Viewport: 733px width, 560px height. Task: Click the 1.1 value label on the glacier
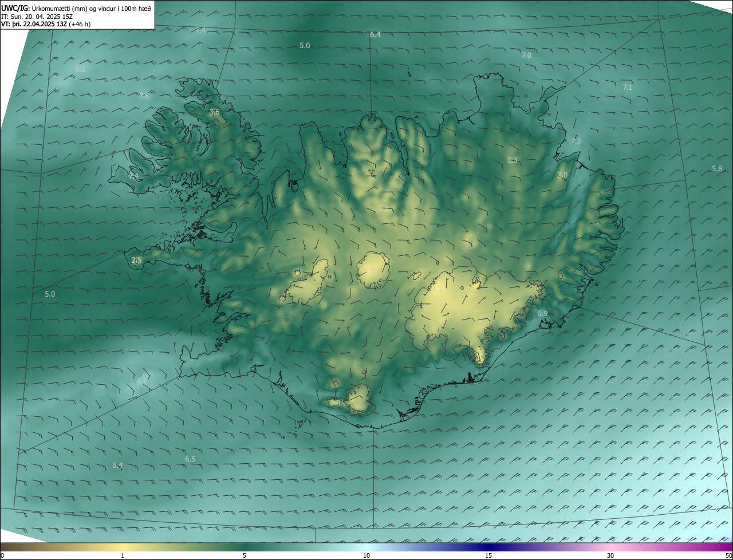(x=436, y=290)
